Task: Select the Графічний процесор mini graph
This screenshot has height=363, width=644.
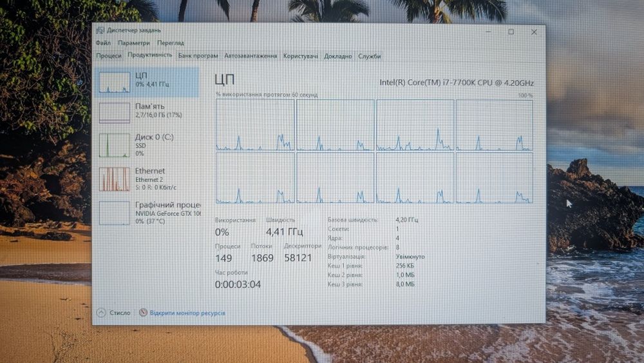Action: [114, 213]
